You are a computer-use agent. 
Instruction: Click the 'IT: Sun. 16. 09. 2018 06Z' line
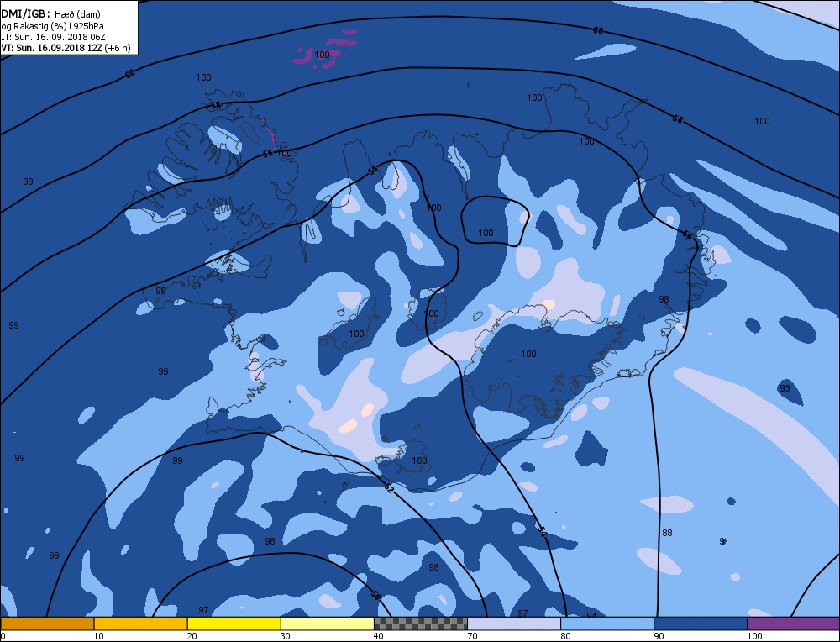pos(53,37)
